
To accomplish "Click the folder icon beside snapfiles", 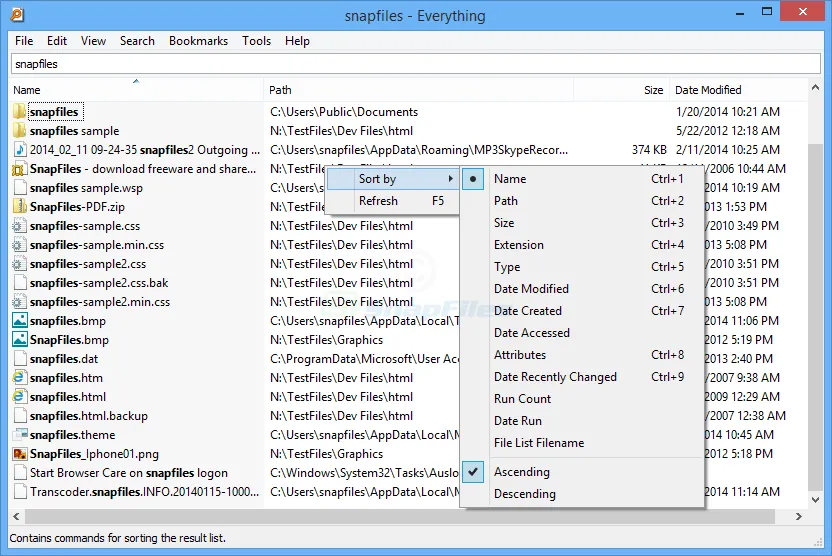I will (x=20, y=111).
